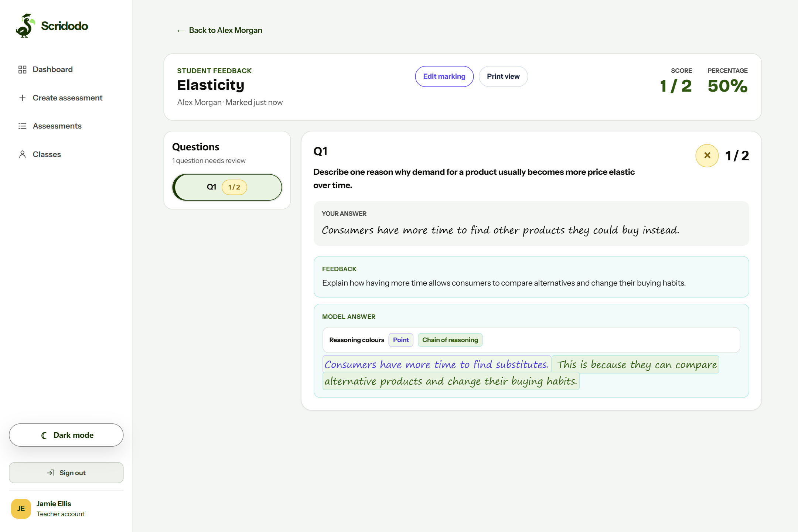Screen dimensions: 798x532
Task: Navigate to Classes
Action: coord(47,154)
